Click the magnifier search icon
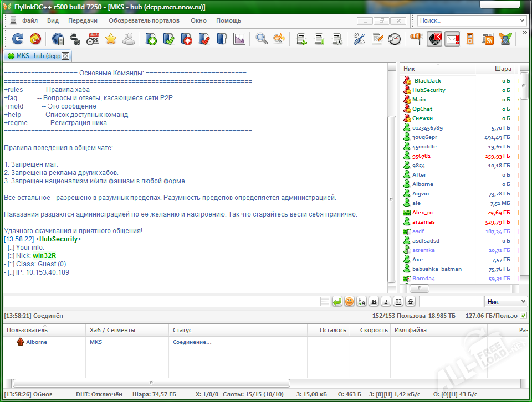The width and height of the screenshot is (532, 402). (262, 39)
